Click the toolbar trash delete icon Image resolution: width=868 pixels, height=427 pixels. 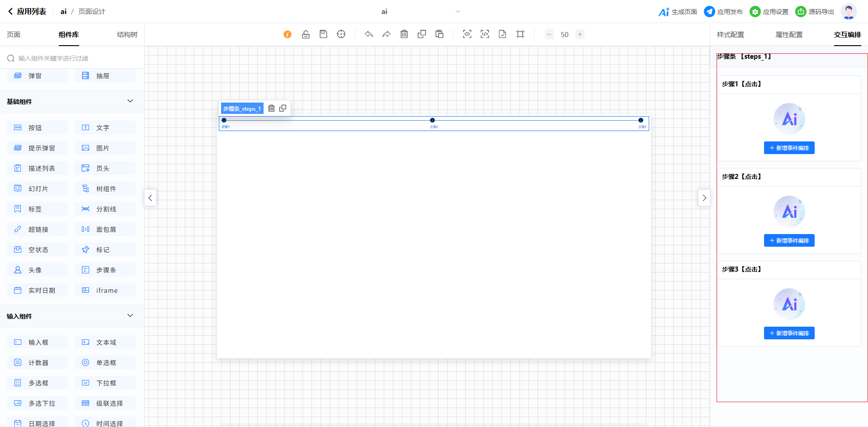pyautogui.click(x=404, y=34)
